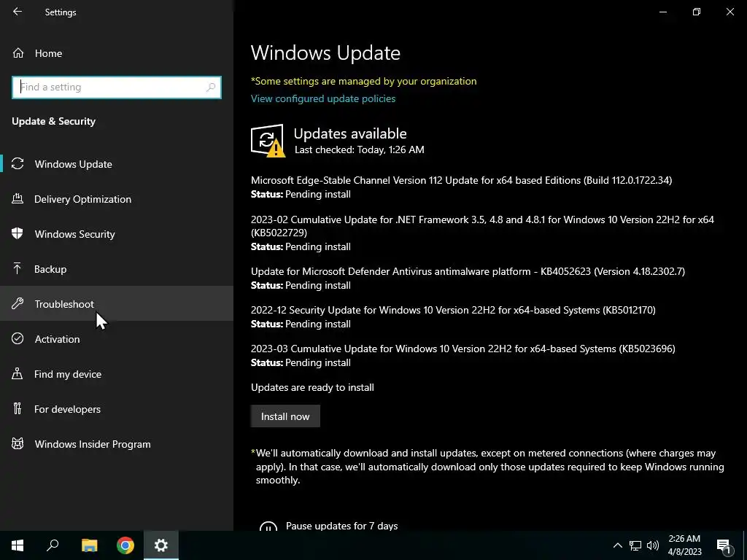The width and height of the screenshot is (747, 560).
Task: Open the Troubleshoot section
Action: [117, 304]
